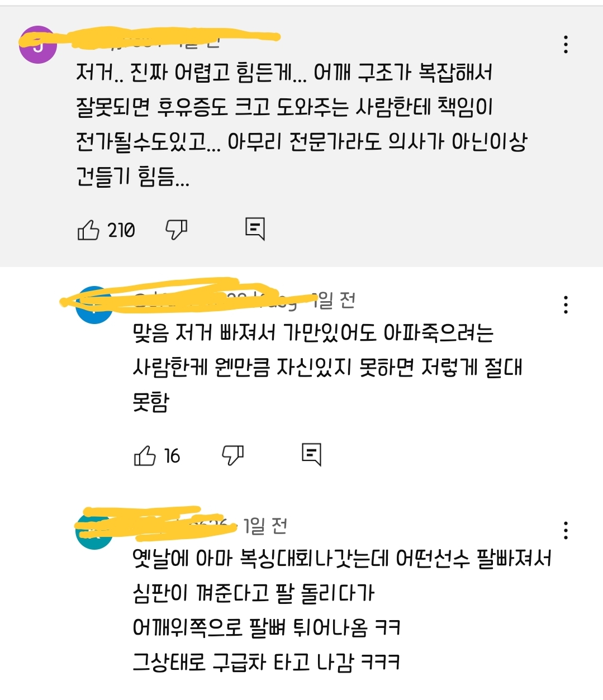Open three-dot options menu for top comment
The width and height of the screenshot is (603, 700).
pyautogui.click(x=566, y=44)
